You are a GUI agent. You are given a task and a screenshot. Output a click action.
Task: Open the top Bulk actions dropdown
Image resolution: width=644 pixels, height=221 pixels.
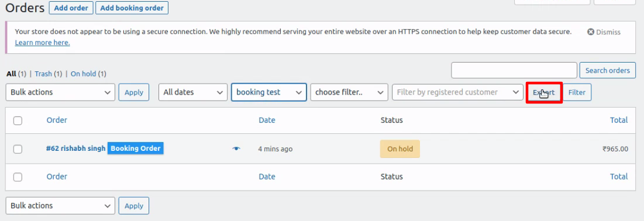(x=60, y=92)
